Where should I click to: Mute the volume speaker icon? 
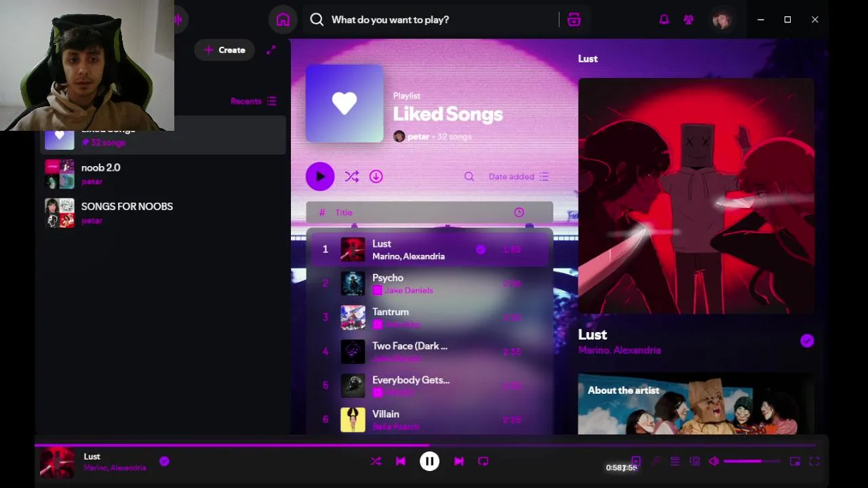(x=714, y=462)
